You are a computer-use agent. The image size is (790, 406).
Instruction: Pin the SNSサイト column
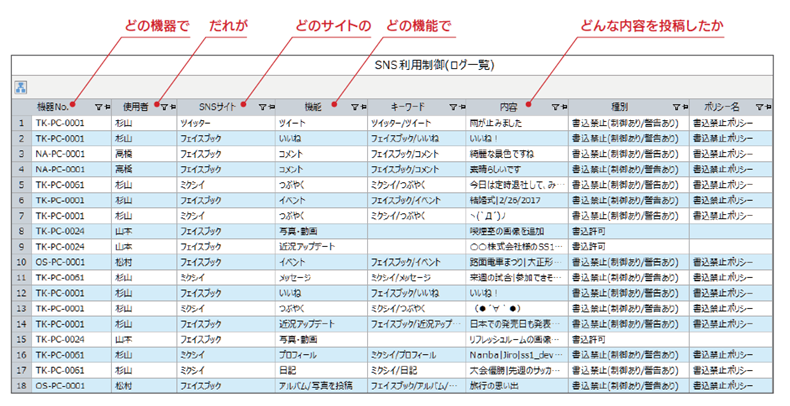click(271, 107)
